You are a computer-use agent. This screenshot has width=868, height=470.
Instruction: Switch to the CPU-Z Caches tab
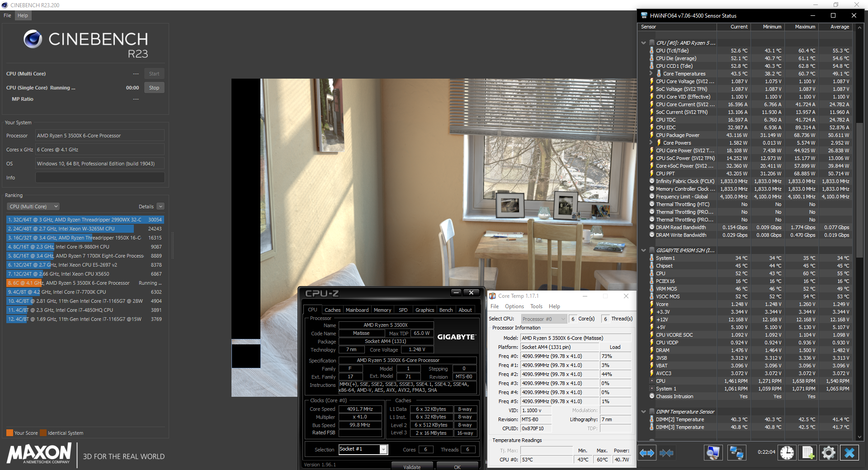[x=333, y=310]
